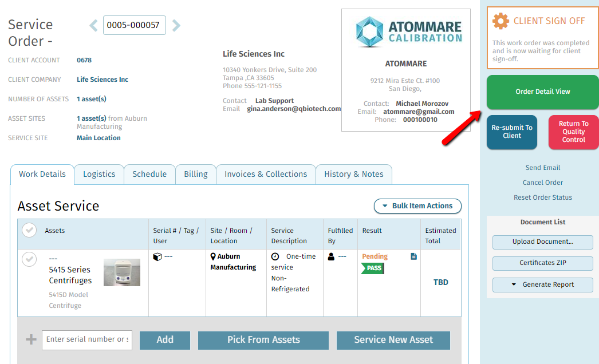Click the Client Sign Off gear icon
The width and height of the screenshot is (599, 364).
(501, 21)
